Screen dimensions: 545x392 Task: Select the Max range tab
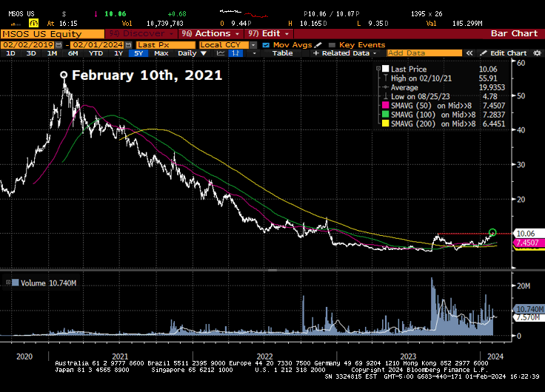[161, 53]
